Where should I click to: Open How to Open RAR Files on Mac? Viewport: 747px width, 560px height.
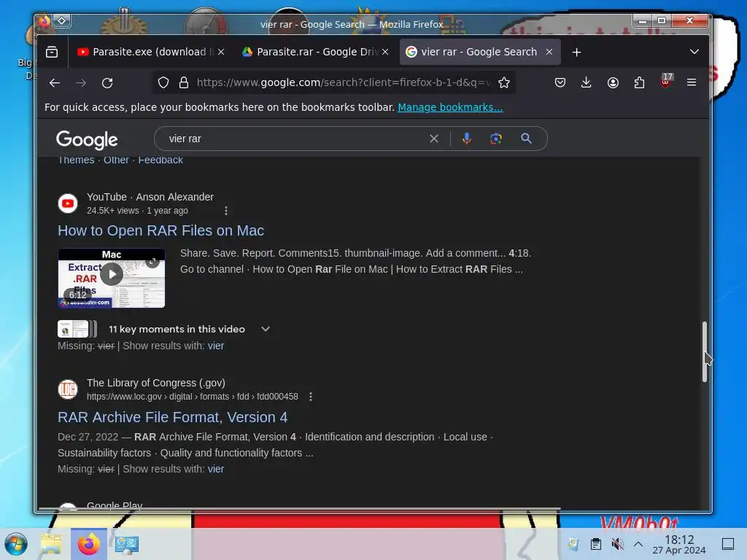[x=160, y=230]
